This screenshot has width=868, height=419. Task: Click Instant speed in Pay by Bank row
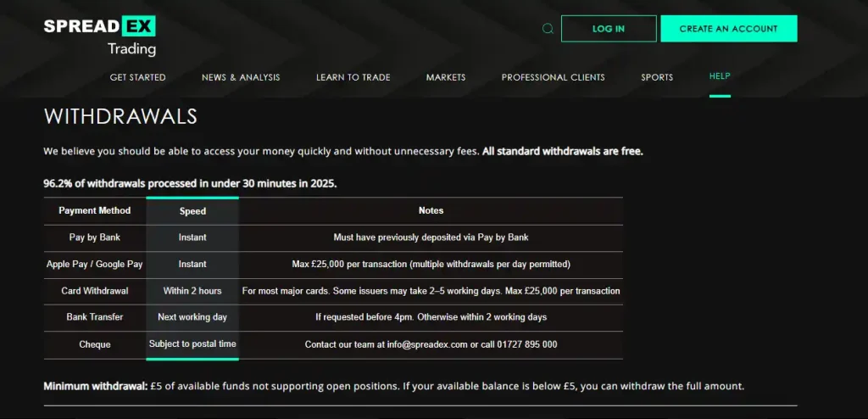[x=192, y=237]
